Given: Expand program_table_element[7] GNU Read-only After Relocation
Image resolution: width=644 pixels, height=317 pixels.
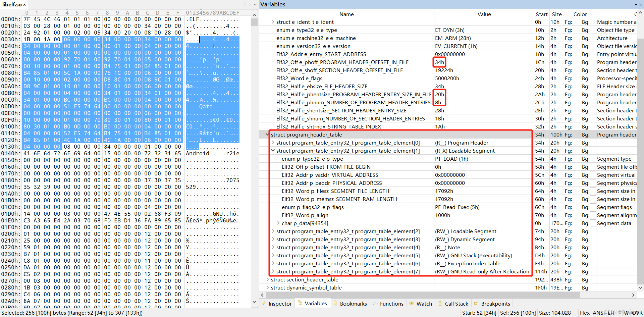Looking at the screenshot, I should (x=273, y=271).
